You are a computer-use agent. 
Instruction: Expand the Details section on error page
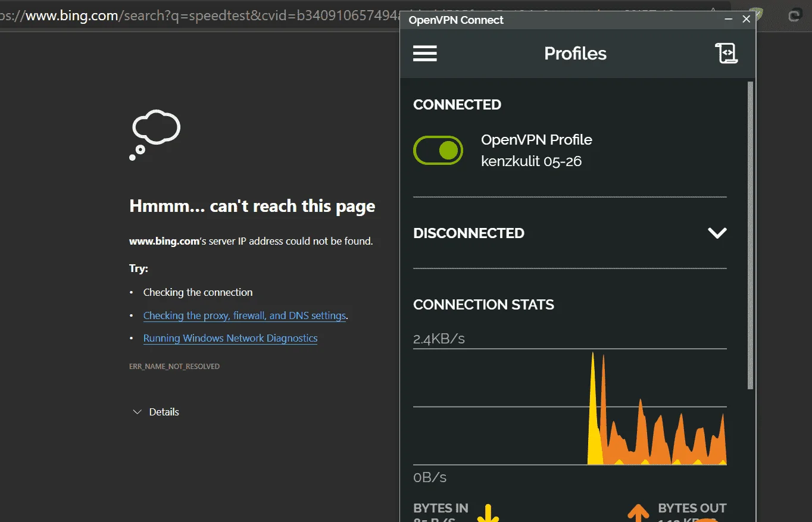[x=155, y=412]
